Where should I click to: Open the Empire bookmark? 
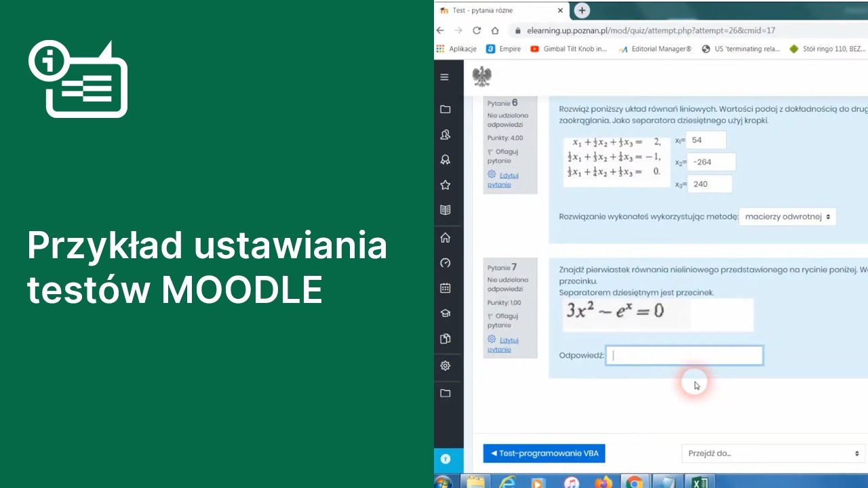tap(504, 49)
